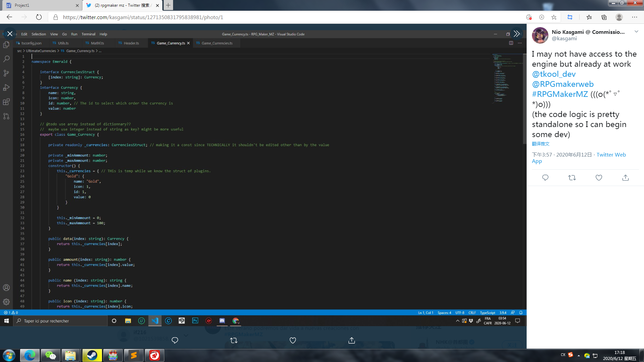Open the browser favorites list
Viewport: 644px width, 362px height.
click(x=589, y=17)
